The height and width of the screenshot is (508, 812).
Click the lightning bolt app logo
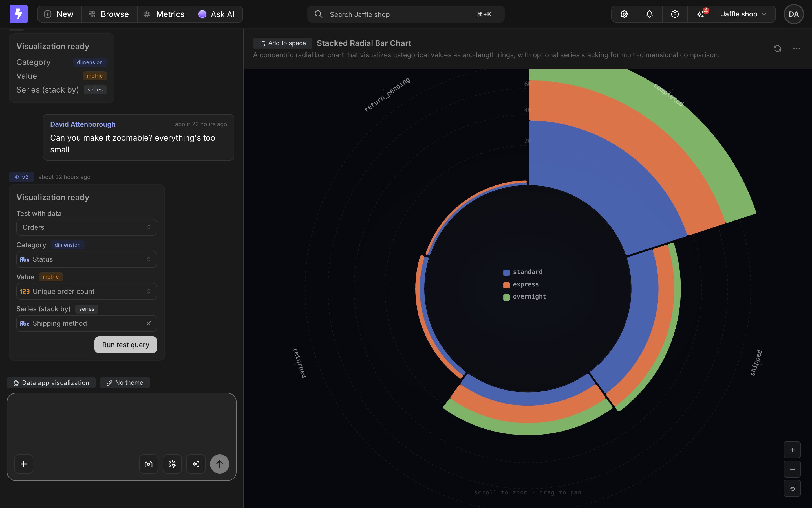click(x=18, y=14)
